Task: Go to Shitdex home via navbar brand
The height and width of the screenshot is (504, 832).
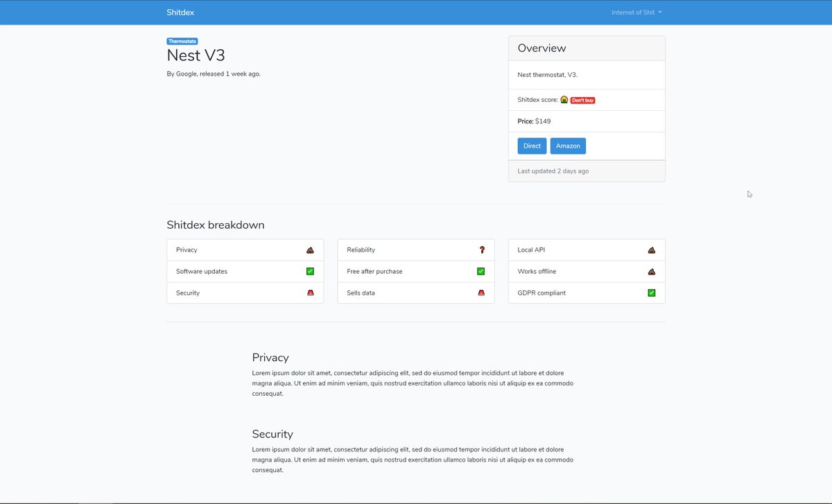Action: [180, 12]
